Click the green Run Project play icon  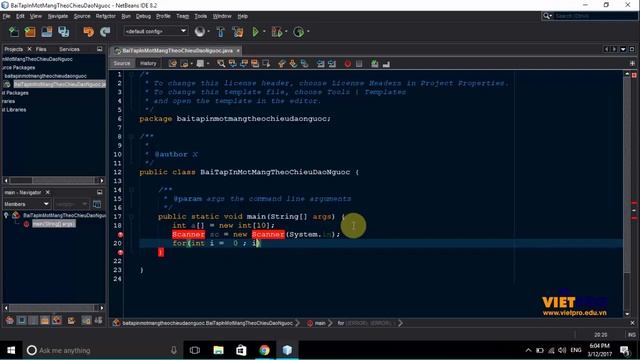(x=256, y=31)
